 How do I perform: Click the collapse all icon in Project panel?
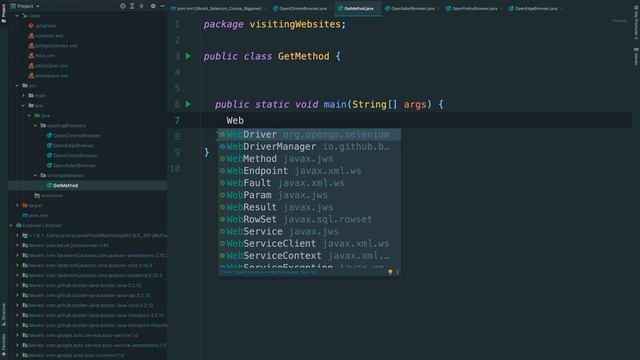click(x=141, y=6)
